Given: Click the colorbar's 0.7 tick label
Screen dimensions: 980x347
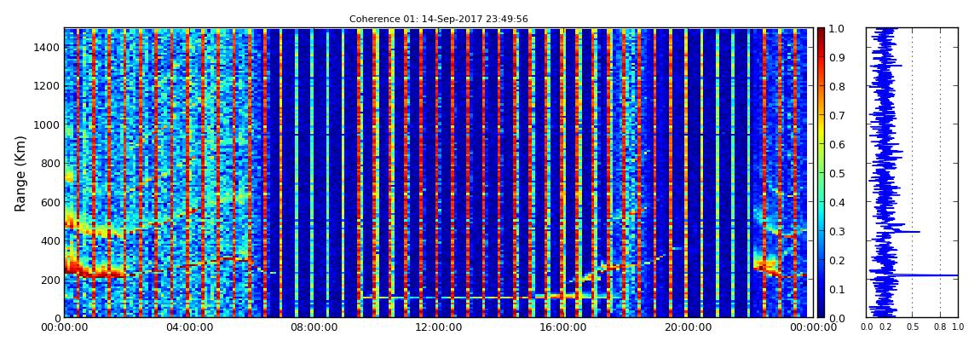Looking at the screenshot, I should 837,116.
